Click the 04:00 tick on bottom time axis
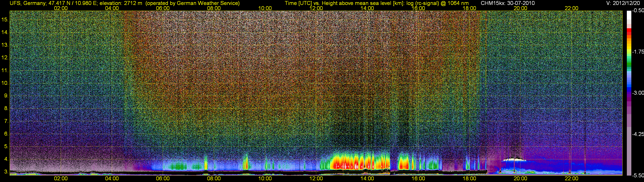Screen dimensions: 644x182 pos(112,179)
